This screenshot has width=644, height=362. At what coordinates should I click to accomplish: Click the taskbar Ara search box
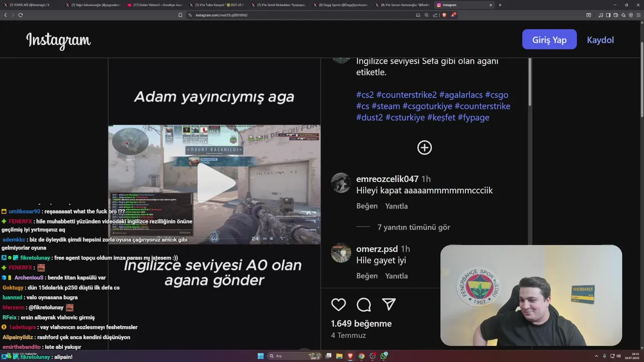pyautogui.click(x=294, y=356)
